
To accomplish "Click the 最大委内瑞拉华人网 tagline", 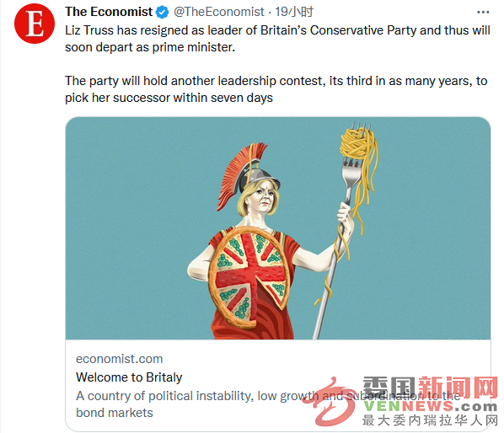I will coord(430,420).
